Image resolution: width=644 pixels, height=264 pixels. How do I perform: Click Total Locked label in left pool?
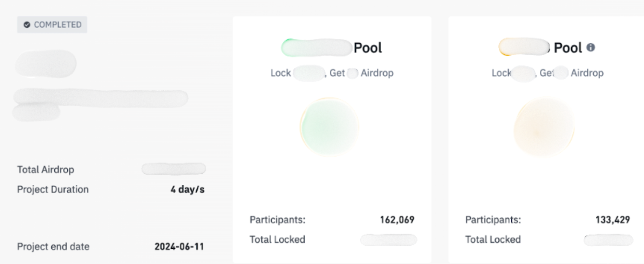pyautogui.click(x=277, y=239)
